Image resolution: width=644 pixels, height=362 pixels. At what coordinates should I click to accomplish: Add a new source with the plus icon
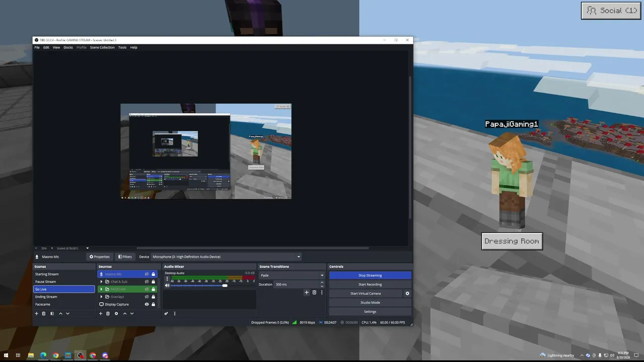(x=101, y=314)
